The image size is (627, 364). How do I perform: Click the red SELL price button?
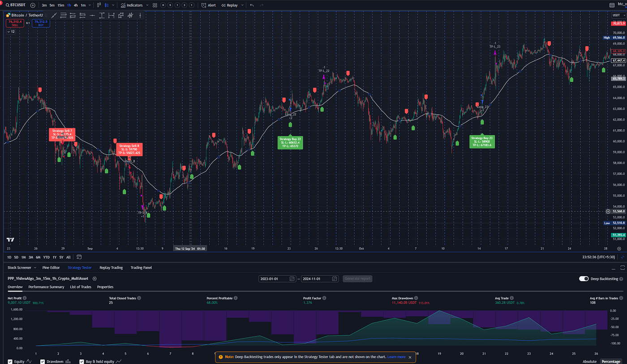coord(15,23)
